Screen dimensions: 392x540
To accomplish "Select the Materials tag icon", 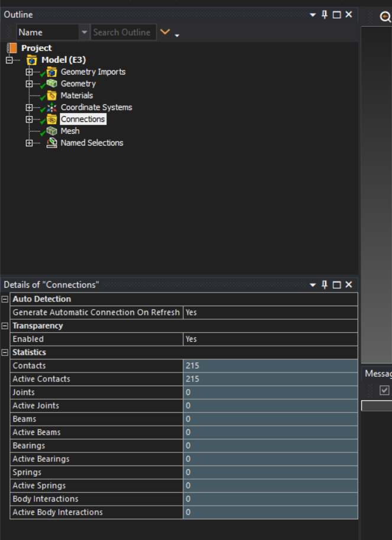I will (52, 95).
